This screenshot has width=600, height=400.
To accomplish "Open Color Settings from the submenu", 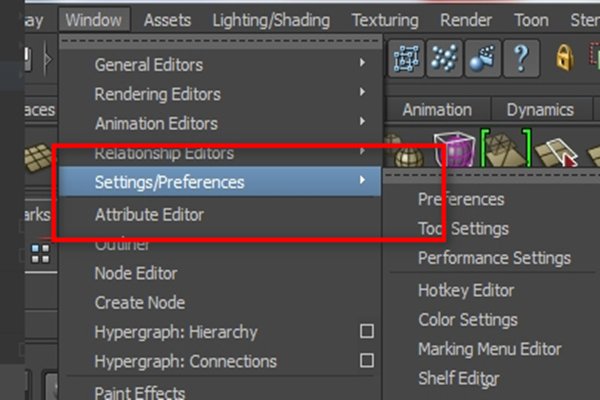I will click(468, 320).
